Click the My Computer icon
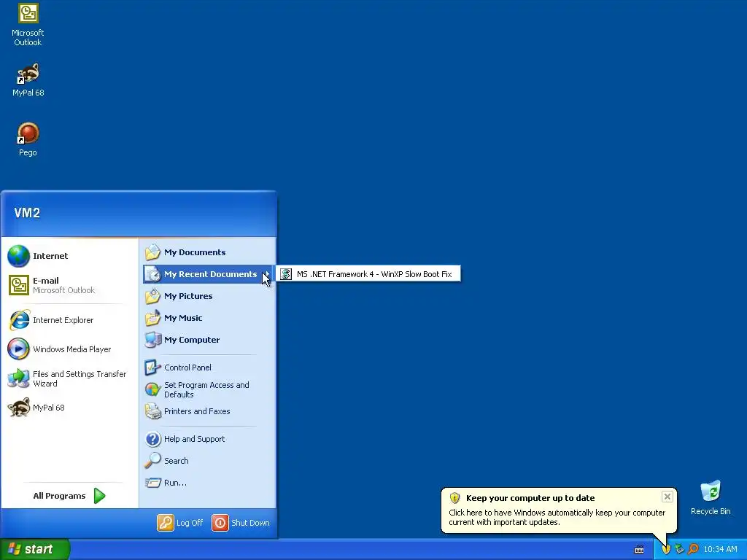 pos(153,340)
